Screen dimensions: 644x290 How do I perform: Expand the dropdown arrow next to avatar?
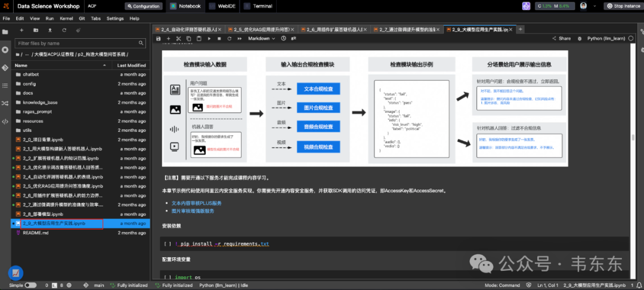tap(595, 6)
